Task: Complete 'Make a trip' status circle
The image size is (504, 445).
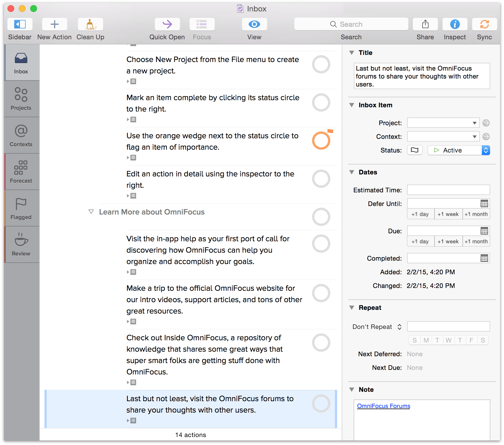Action: tap(321, 293)
